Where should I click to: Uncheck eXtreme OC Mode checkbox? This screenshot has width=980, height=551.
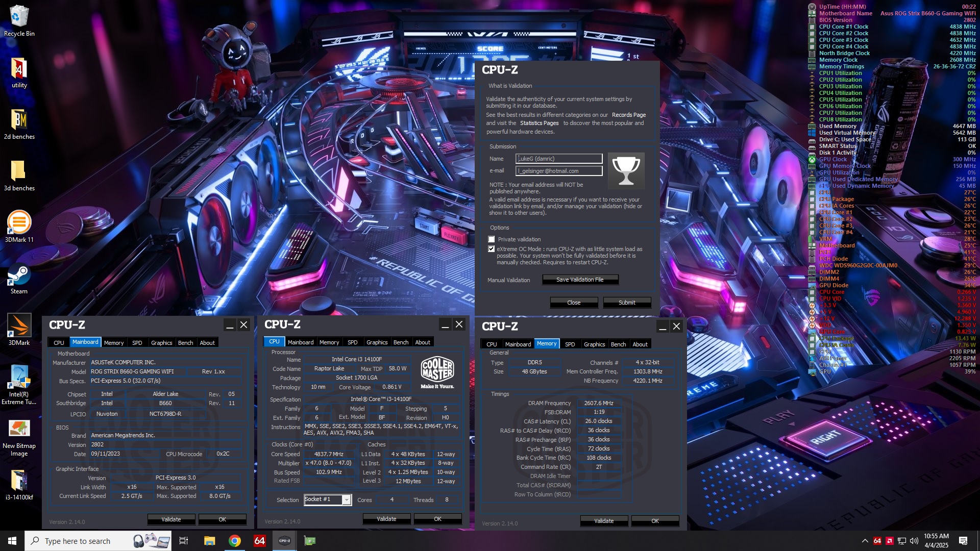point(492,249)
